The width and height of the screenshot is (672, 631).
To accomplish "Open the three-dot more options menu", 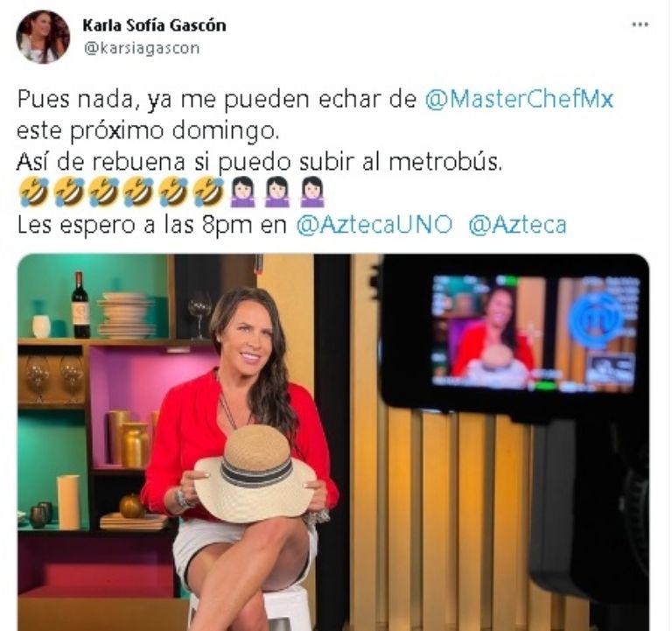I will pos(640,25).
